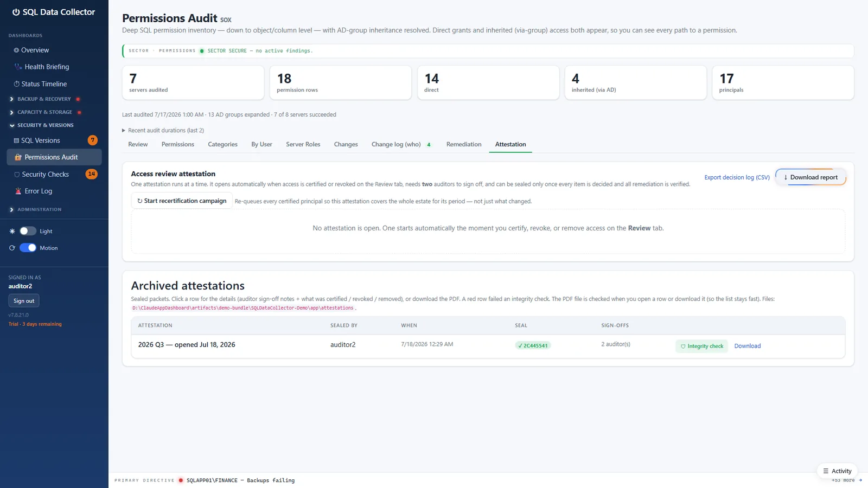This screenshot has width=868, height=488.
Task: Click the arrow next to +53 more
Action: click(x=860, y=480)
